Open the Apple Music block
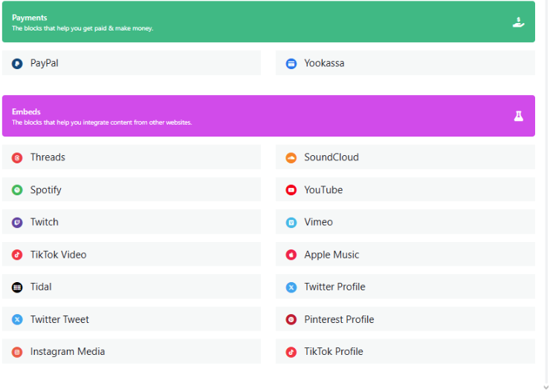Screen dimensions: 550x392 pyautogui.click(x=405, y=255)
